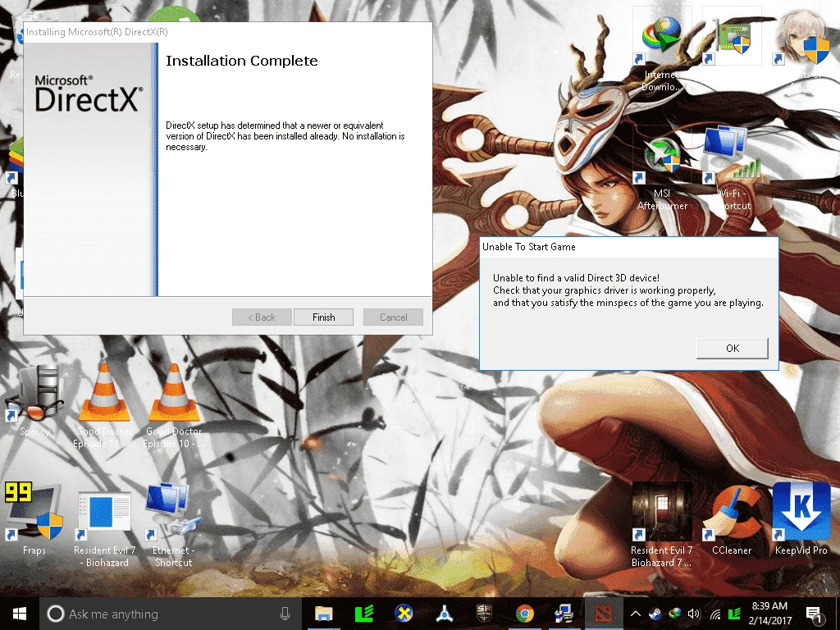Open the green L tray icon
Viewport: 840px width, 630px height.
734,614
